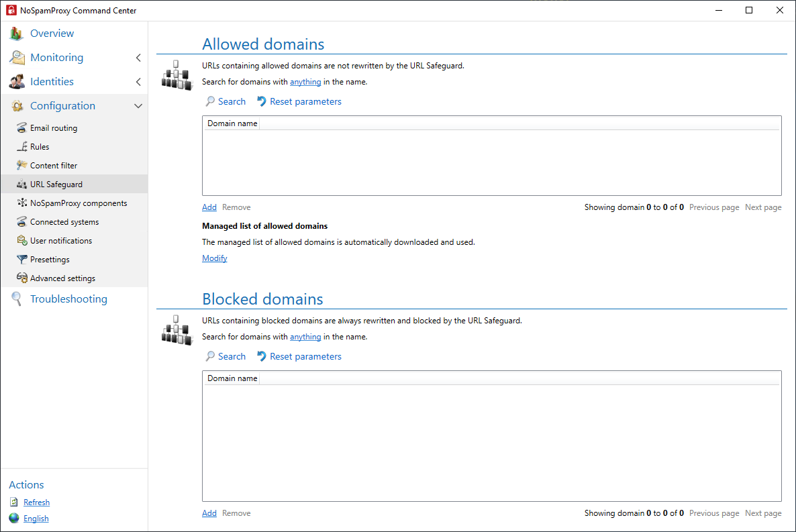
Task: Open User notifications page
Action: click(61, 241)
